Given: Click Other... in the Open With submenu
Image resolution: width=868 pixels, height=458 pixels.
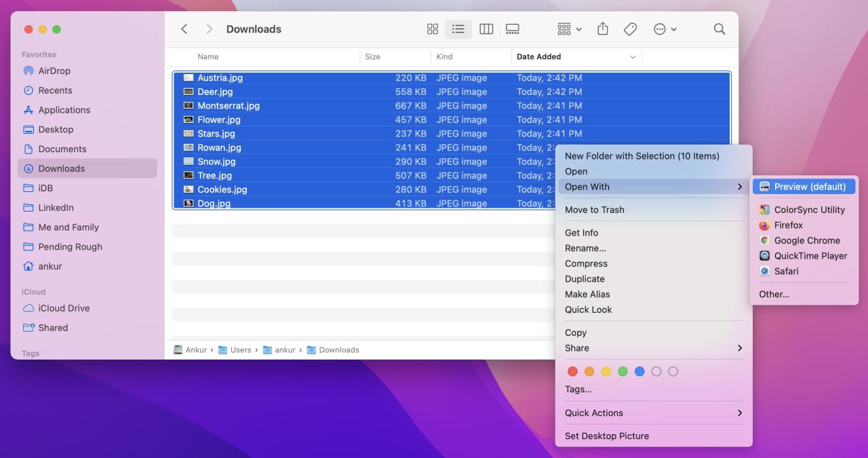Looking at the screenshot, I should tap(773, 294).
